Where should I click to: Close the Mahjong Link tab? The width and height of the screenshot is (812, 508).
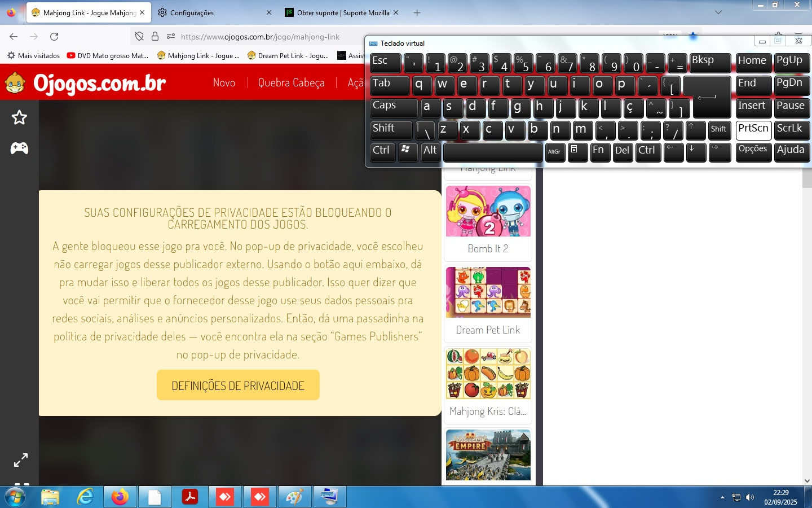coord(142,12)
